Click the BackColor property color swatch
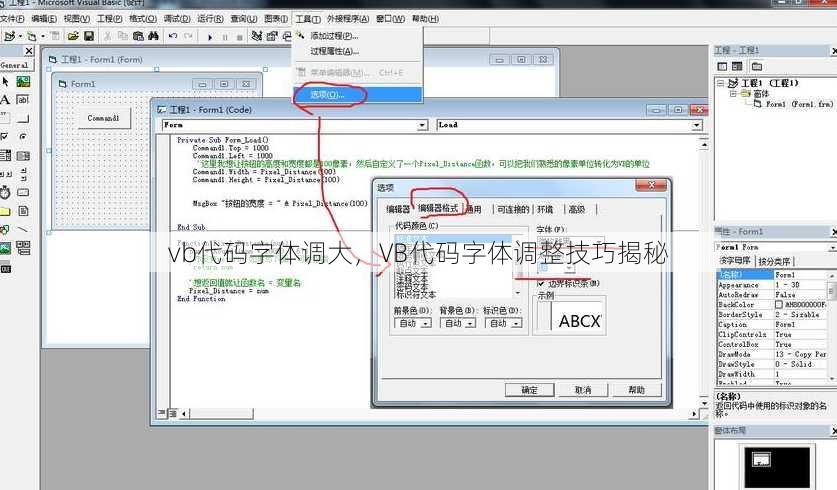Screen dimensions: 837x490 click(x=779, y=305)
